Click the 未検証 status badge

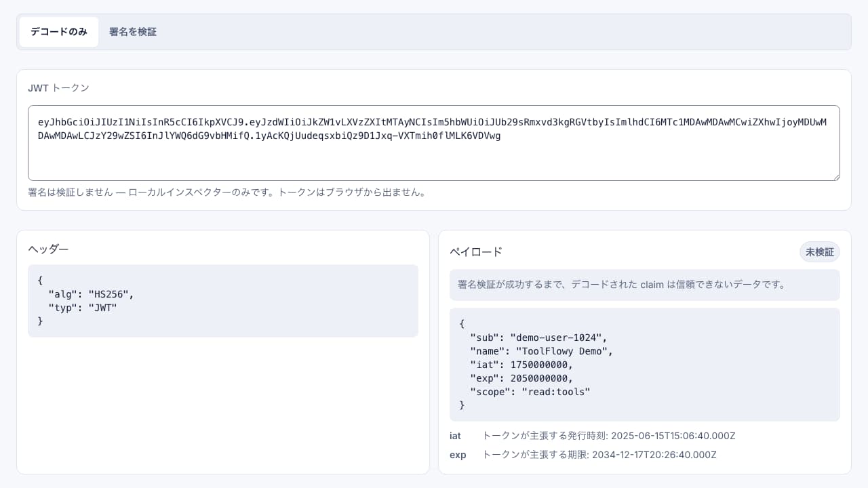tap(820, 252)
